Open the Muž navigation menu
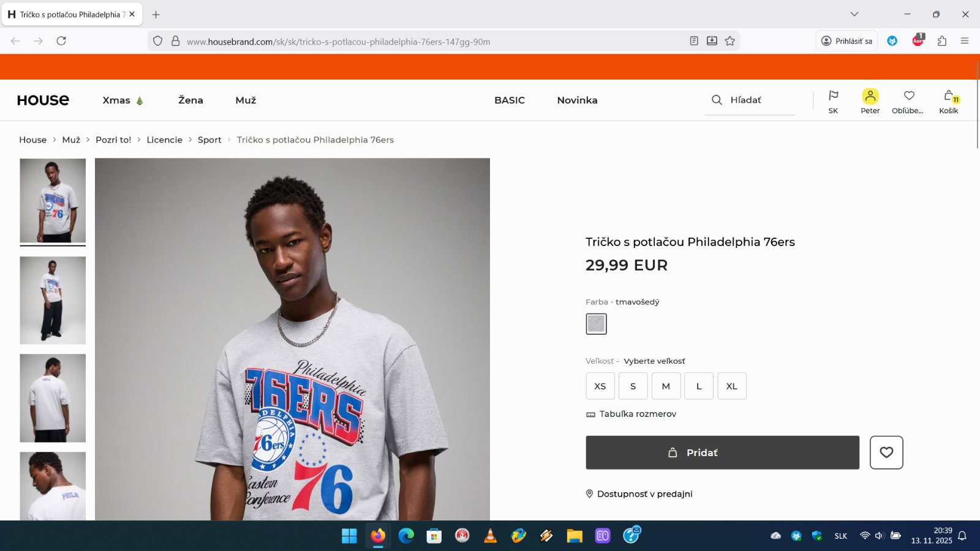 click(246, 100)
